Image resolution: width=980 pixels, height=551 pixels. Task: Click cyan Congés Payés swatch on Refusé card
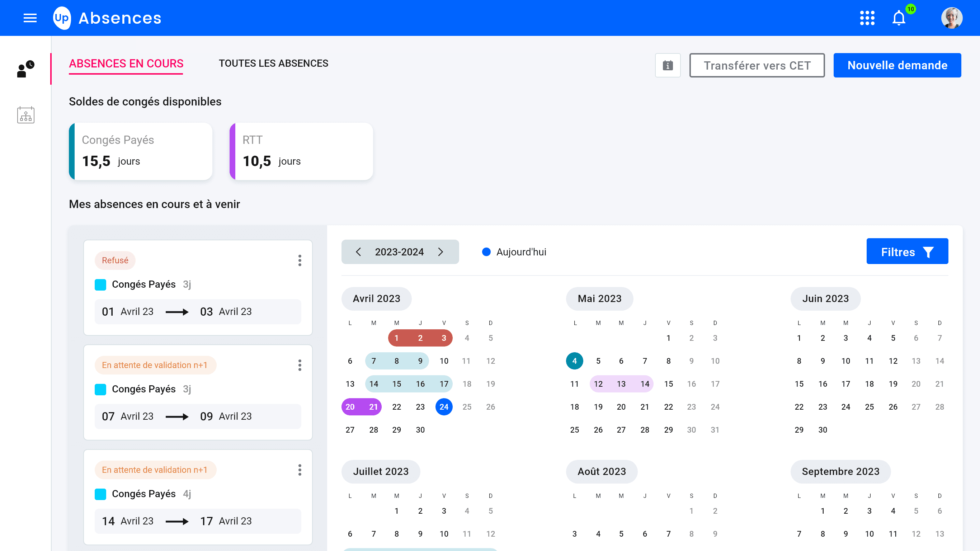[100, 284]
